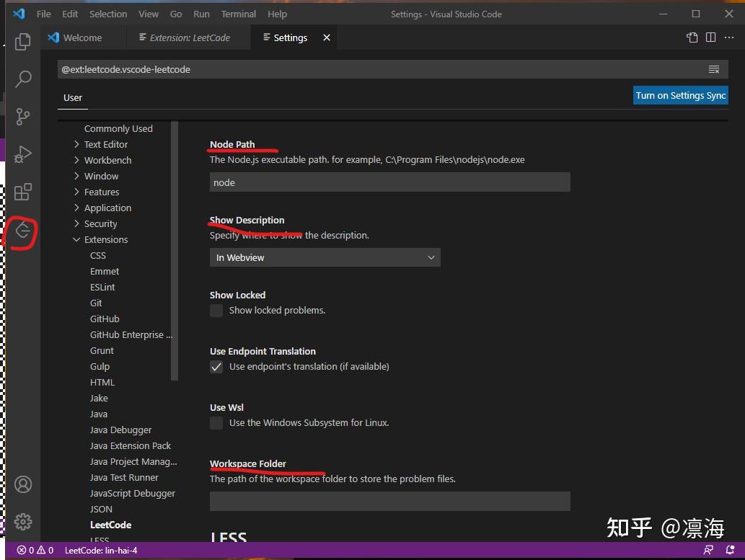Open the LeetCode view in activity bar

tap(22, 231)
